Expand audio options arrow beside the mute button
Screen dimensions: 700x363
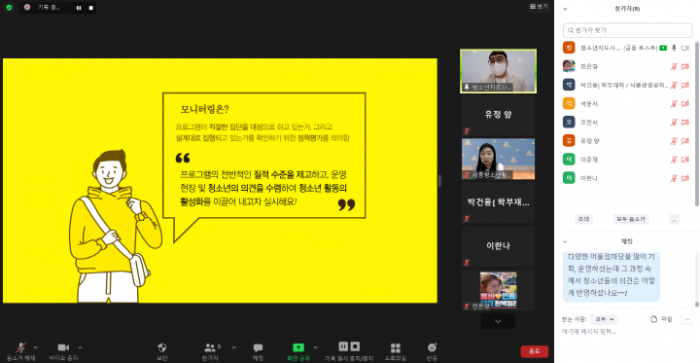click(x=35, y=347)
